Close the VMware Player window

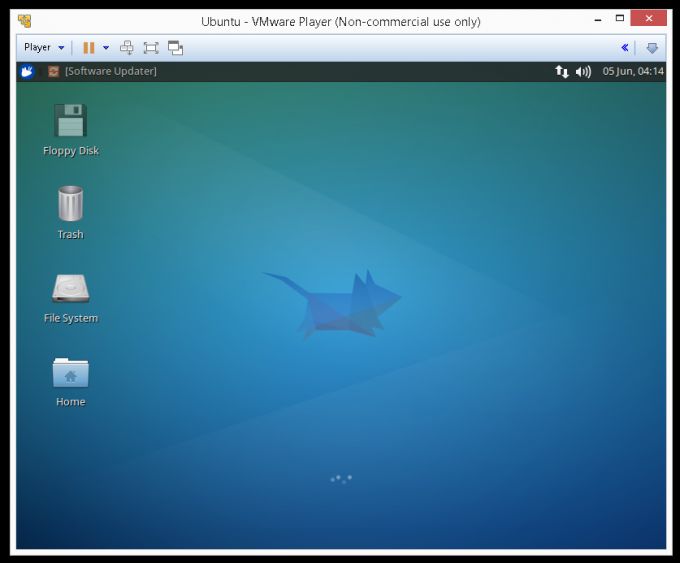[649, 19]
